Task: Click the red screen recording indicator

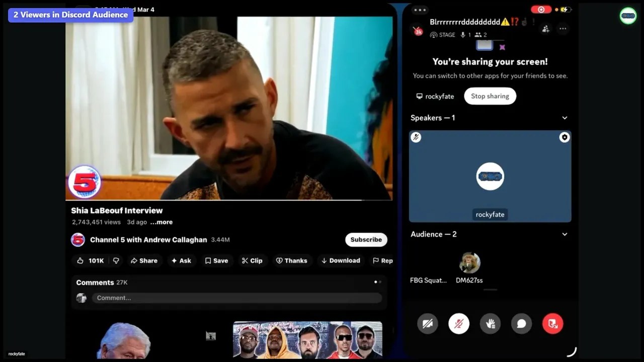Action: [541, 10]
